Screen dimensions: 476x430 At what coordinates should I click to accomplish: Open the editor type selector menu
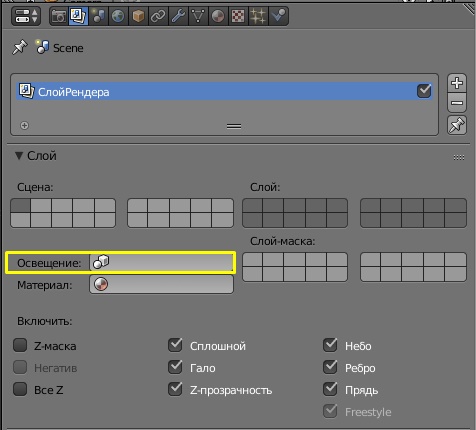[x=26, y=16]
